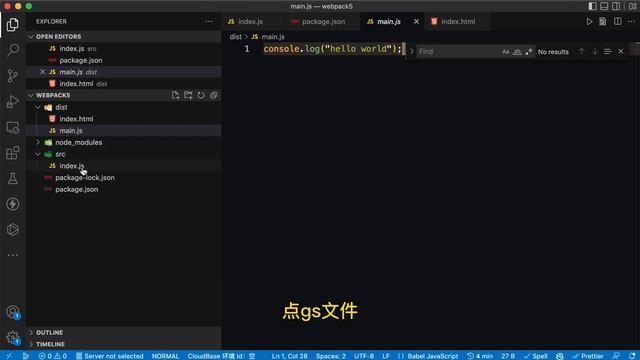Open the Accounts menu
The image size is (640, 360).
[13, 312]
